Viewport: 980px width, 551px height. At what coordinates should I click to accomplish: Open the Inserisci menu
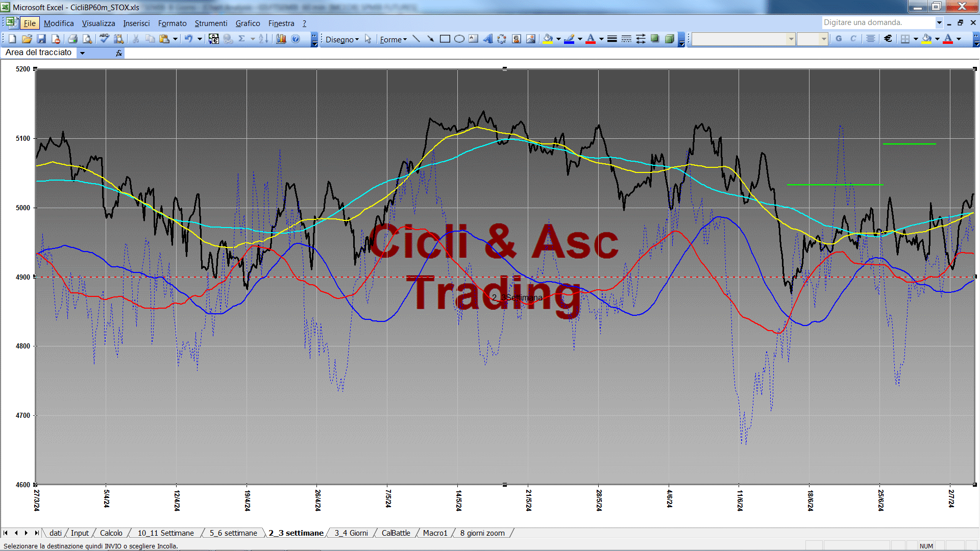136,23
